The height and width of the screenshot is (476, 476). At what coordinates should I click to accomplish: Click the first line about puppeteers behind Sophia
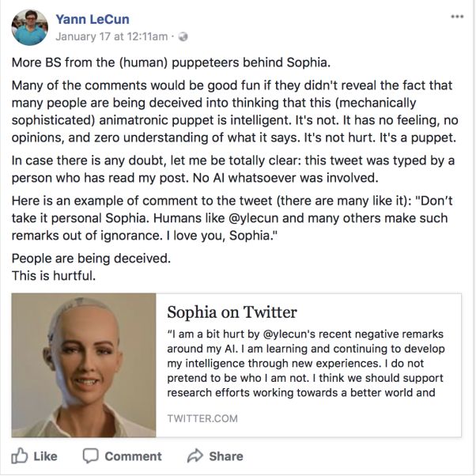pos(171,62)
